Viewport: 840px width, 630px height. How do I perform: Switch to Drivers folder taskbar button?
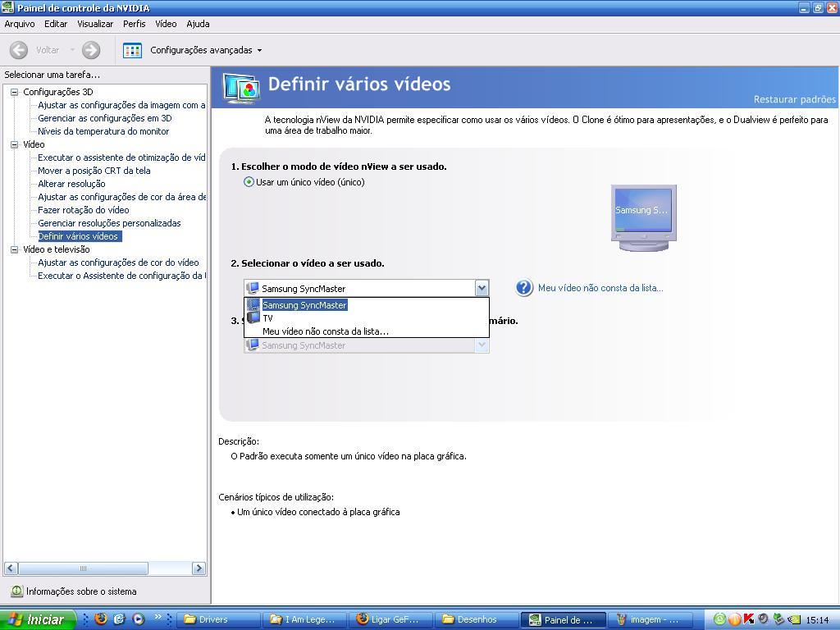pos(218,620)
